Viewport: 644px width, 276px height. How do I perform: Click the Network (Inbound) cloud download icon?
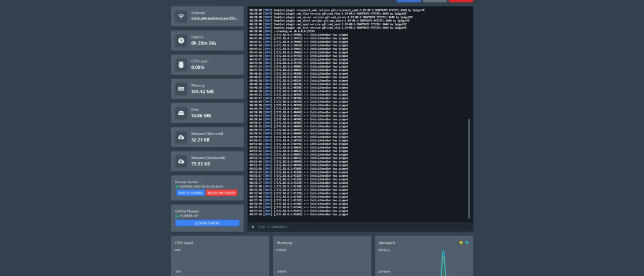tap(181, 137)
